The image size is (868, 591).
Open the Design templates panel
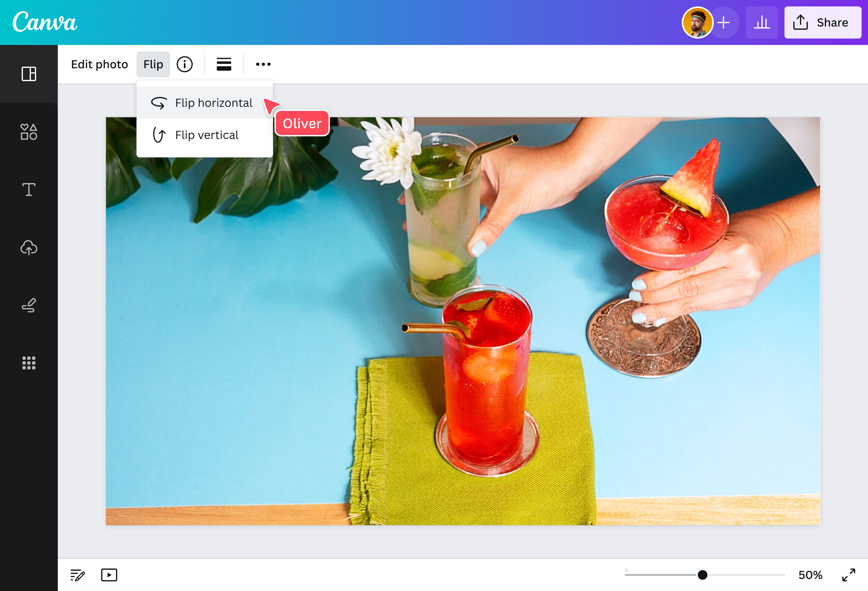point(28,74)
